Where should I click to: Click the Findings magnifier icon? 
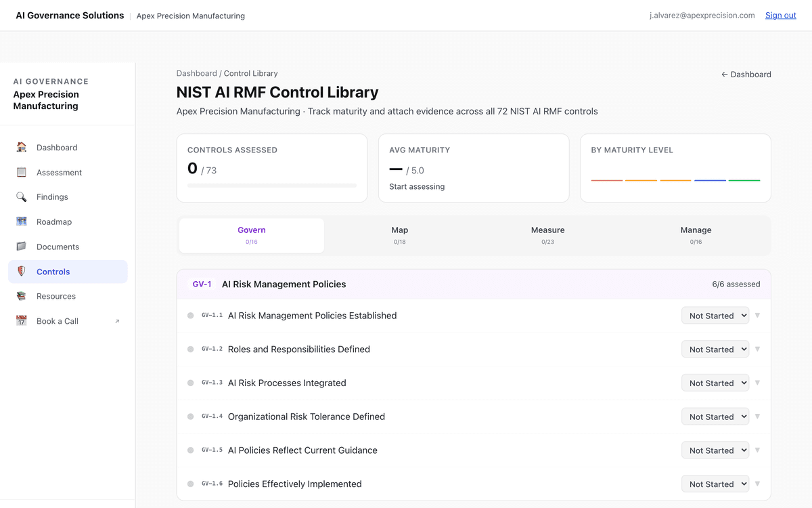point(22,197)
